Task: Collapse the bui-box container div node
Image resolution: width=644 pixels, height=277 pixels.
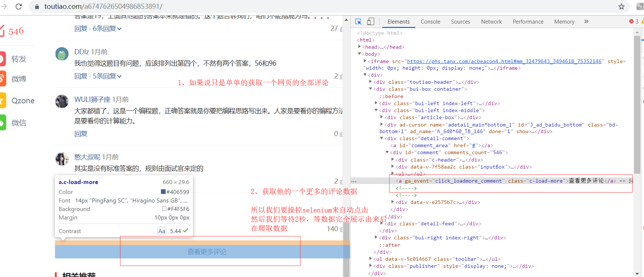Action: click(370, 89)
